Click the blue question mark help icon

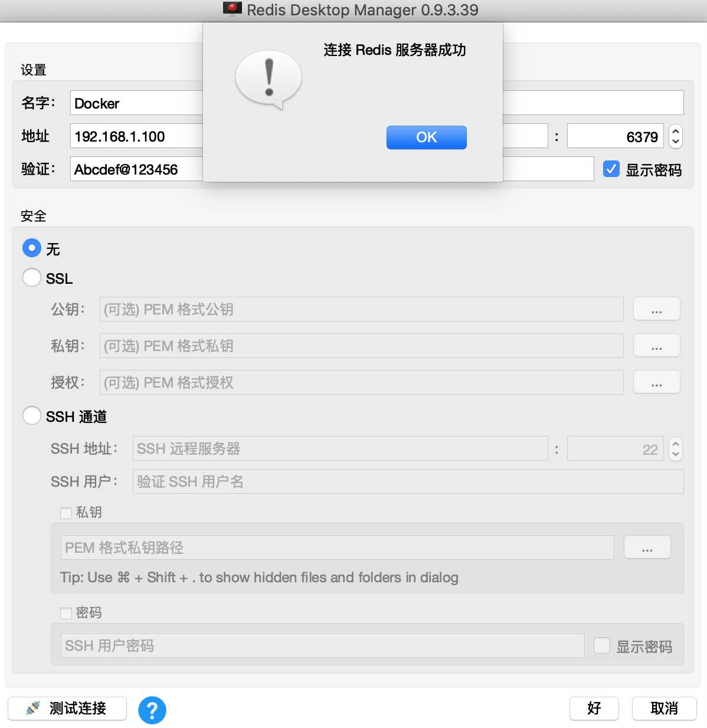click(x=152, y=710)
